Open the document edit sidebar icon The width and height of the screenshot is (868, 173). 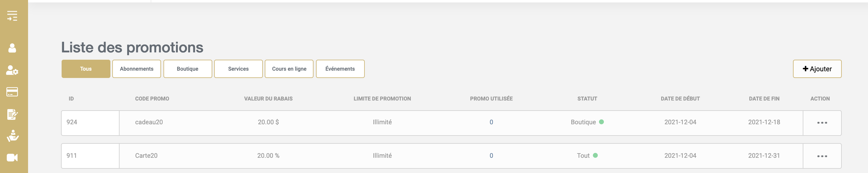pos(13,115)
